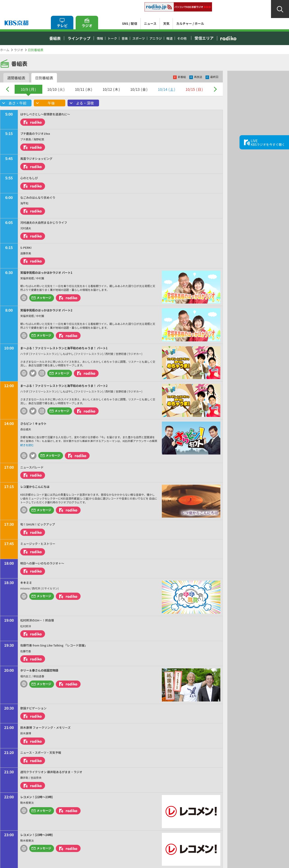The width and height of the screenshot is (289, 868).
Task: Open SNS / 配信 menu
Action: [129, 24]
